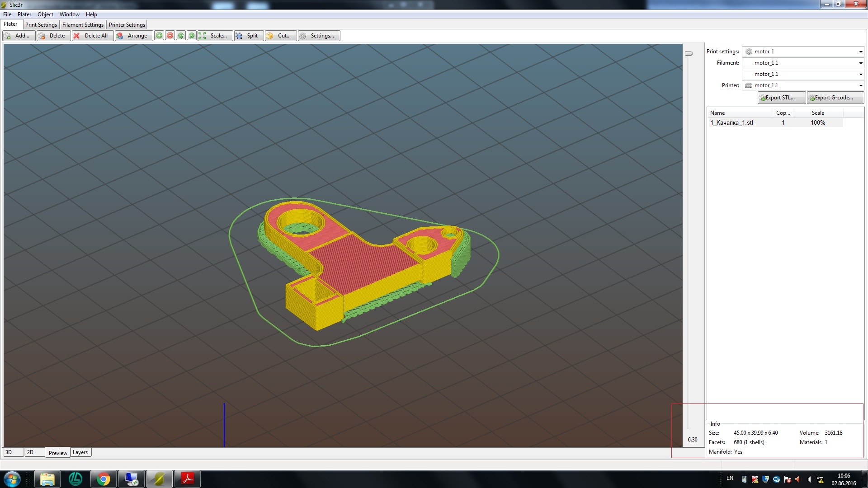Image resolution: width=868 pixels, height=488 pixels.
Task: Rotate object 45° clockwise icon
Action: [192, 36]
